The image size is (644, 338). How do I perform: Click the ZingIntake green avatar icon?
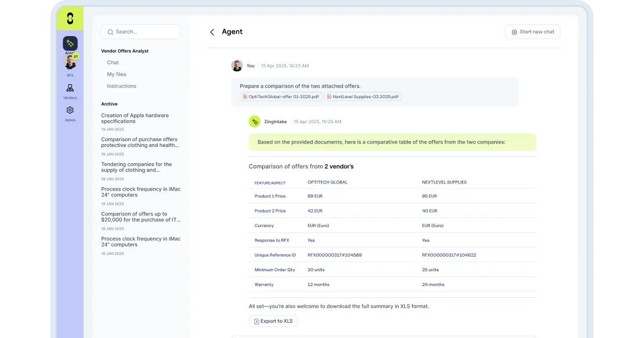pyautogui.click(x=255, y=121)
